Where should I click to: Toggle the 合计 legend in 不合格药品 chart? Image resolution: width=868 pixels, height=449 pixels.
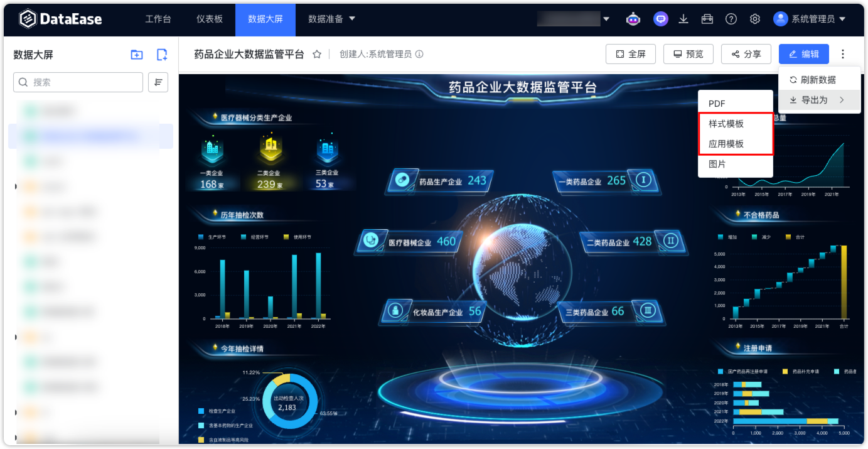click(795, 237)
